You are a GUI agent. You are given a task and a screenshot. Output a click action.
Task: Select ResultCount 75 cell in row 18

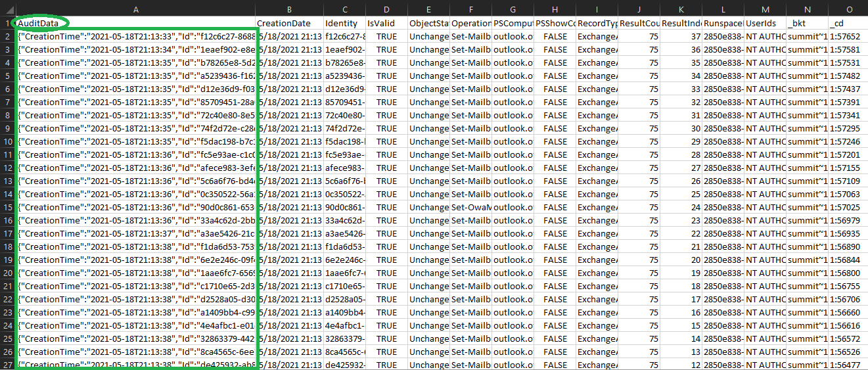[639, 246]
